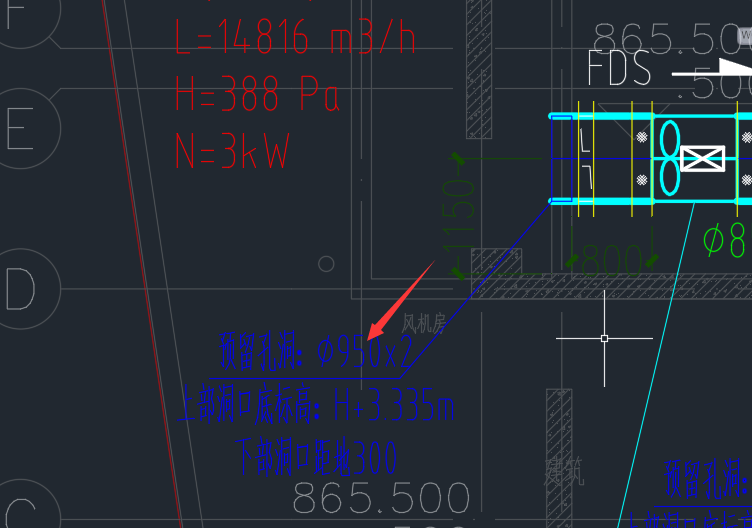Select the blue note "预留孔洞: φ950x2"
The height and width of the screenshot is (528, 752).
pyautogui.click(x=316, y=351)
